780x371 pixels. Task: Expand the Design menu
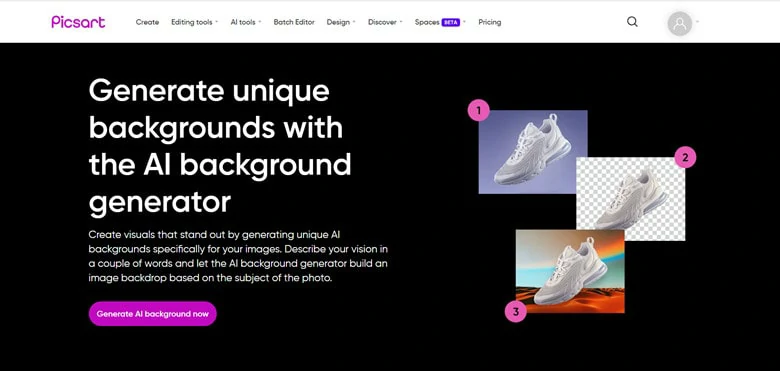(341, 22)
